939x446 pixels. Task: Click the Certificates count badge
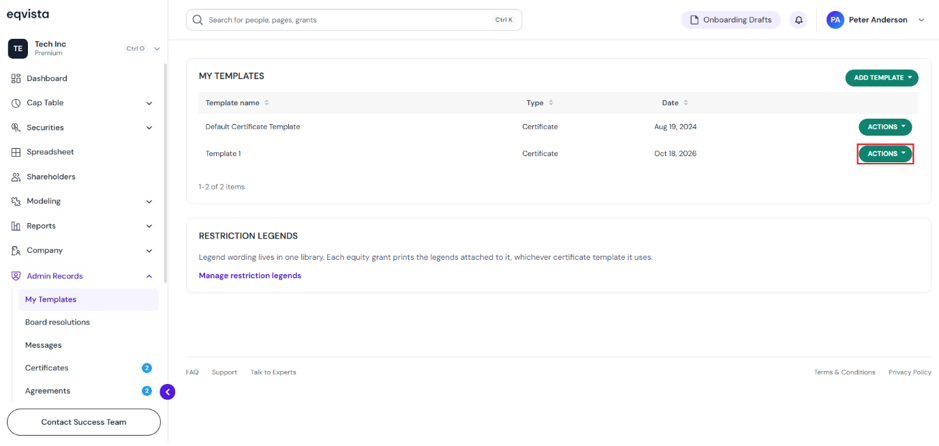147,368
